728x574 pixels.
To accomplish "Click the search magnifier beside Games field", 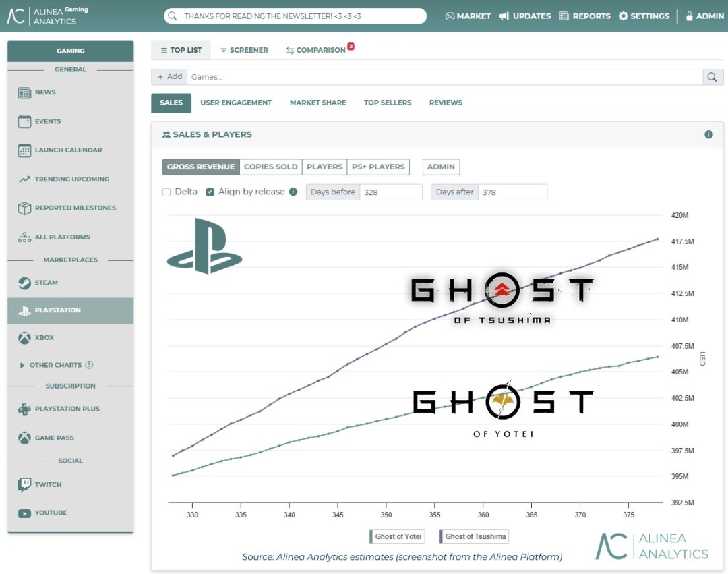I will coord(712,77).
